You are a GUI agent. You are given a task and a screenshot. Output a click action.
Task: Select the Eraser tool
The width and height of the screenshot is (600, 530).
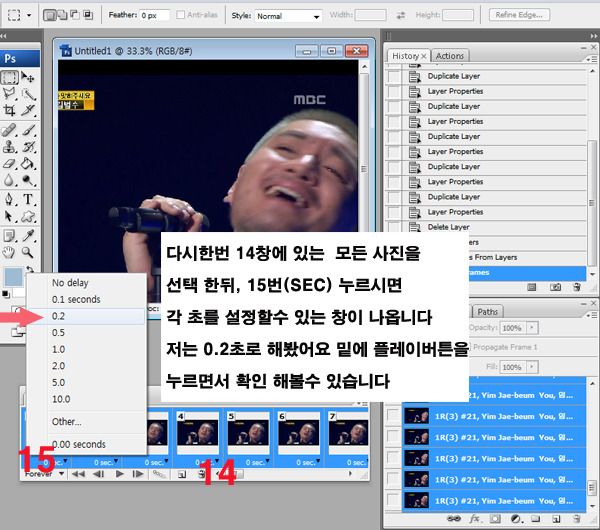point(9,163)
